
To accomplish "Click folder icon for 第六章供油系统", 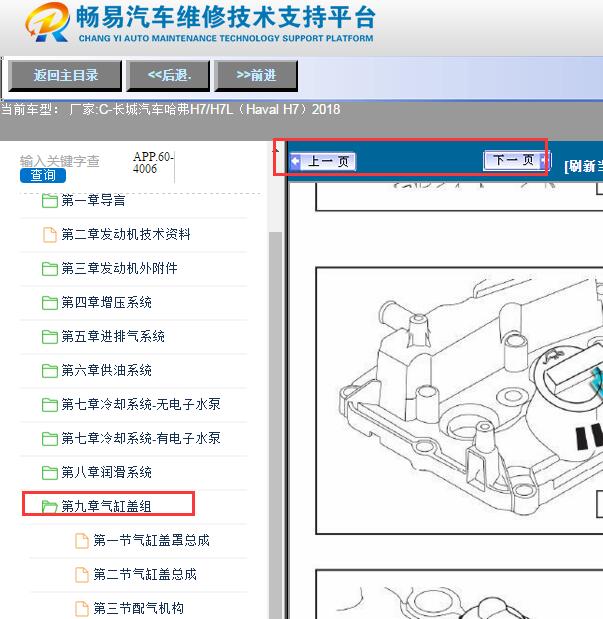I will pos(50,370).
